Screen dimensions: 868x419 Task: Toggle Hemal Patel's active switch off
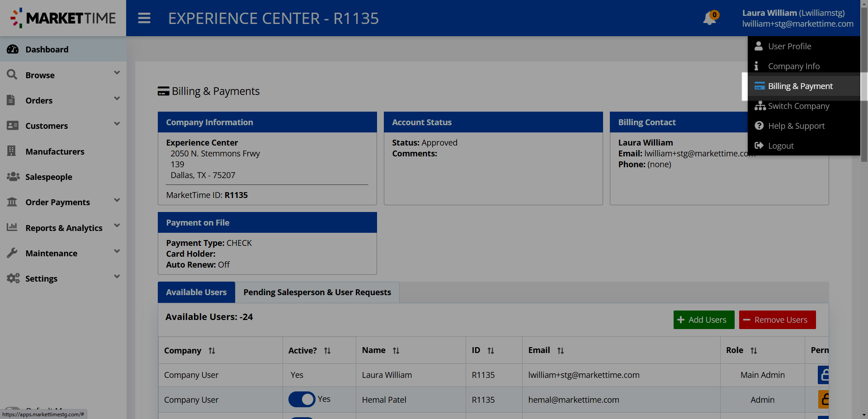[x=302, y=400]
